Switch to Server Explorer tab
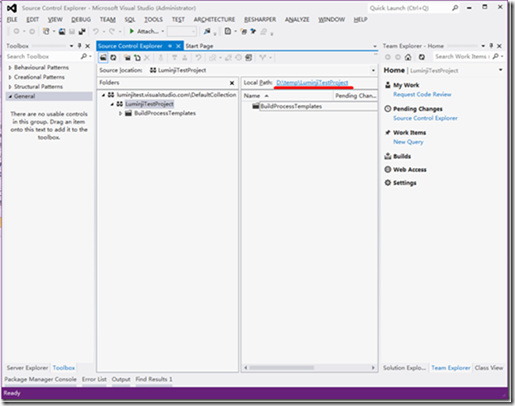This screenshot has width=515, height=406. pos(27,368)
